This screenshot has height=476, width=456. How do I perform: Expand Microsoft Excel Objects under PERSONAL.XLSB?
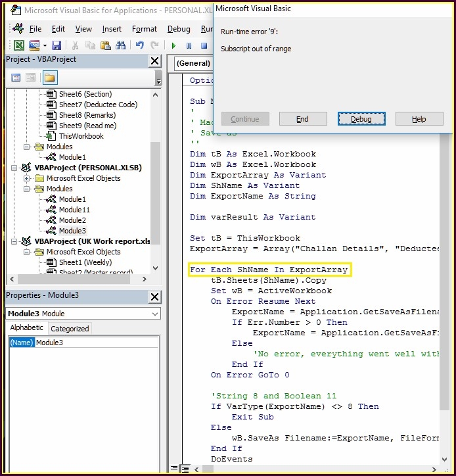(27, 178)
